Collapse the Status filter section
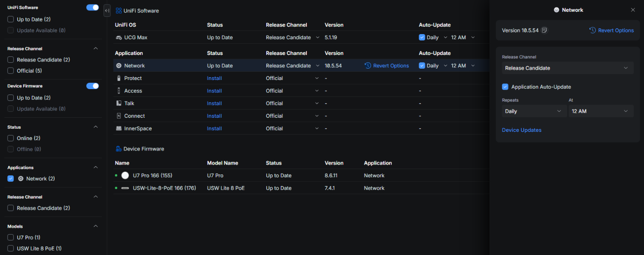The width and height of the screenshot is (644, 255). 95,127
